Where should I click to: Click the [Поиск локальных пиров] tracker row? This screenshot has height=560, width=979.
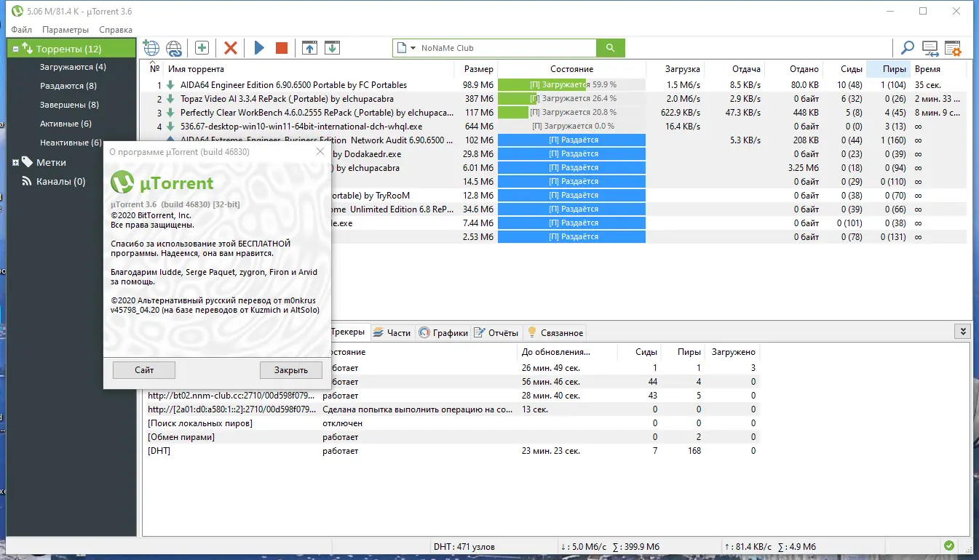pyautogui.click(x=451, y=423)
